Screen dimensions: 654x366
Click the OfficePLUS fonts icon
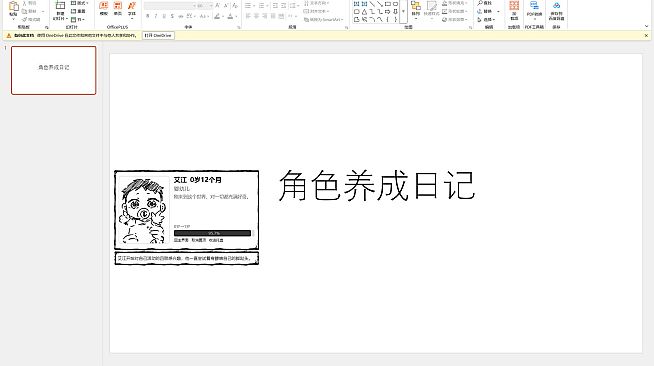132,6
